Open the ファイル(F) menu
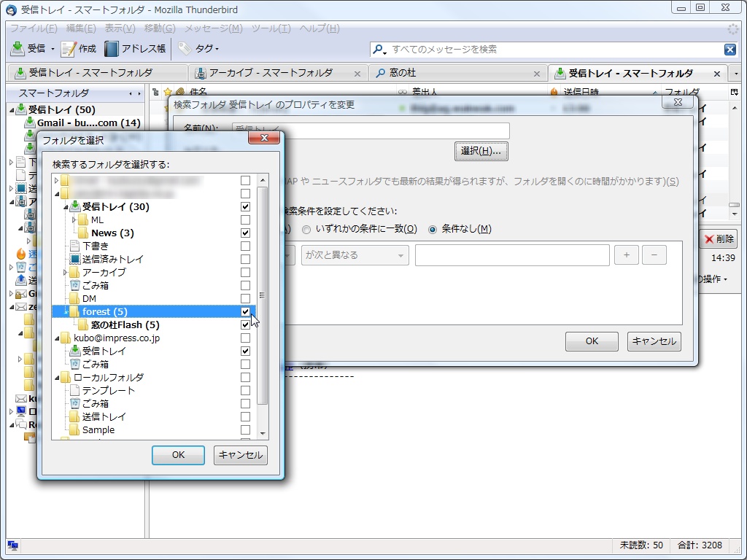 coord(34,28)
